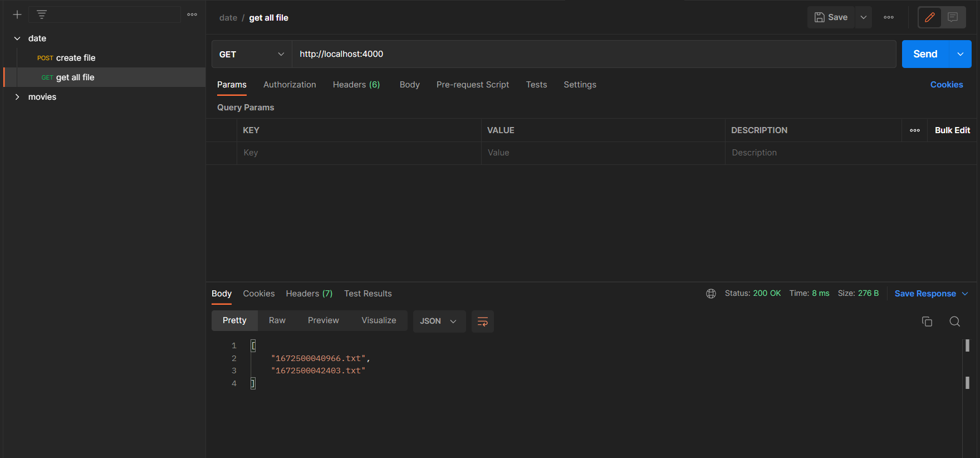Click the Value input cell

(x=603, y=153)
